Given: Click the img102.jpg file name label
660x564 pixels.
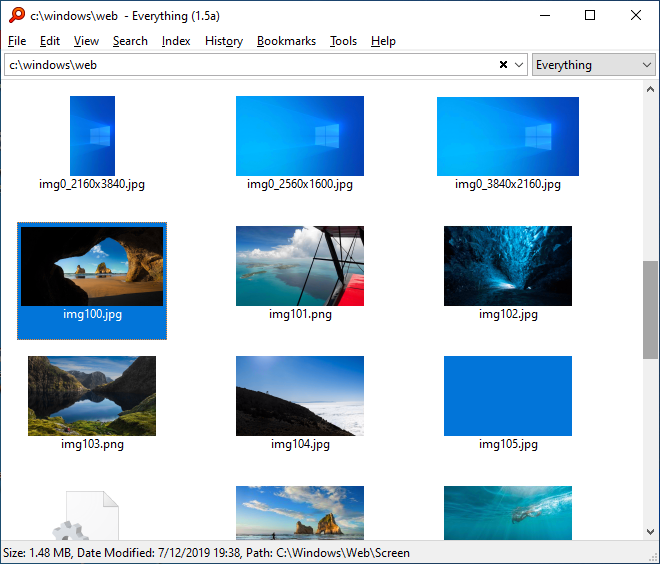Looking at the screenshot, I should pyautogui.click(x=508, y=314).
